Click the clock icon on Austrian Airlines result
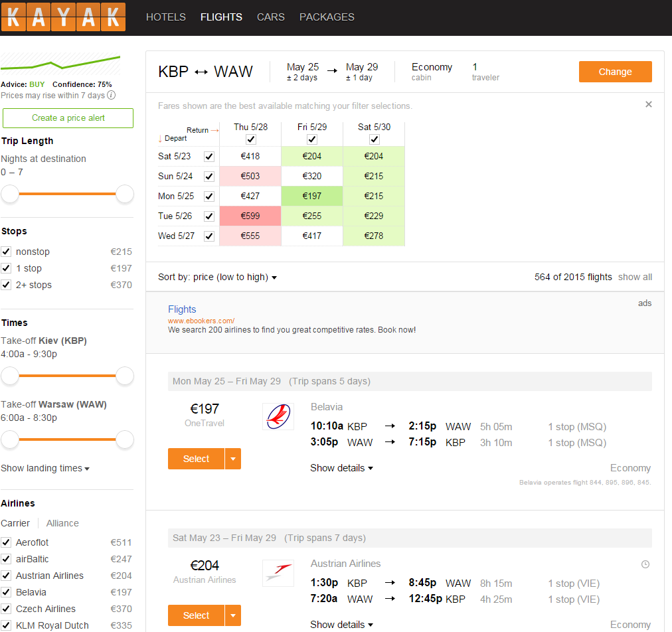 (645, 564)
